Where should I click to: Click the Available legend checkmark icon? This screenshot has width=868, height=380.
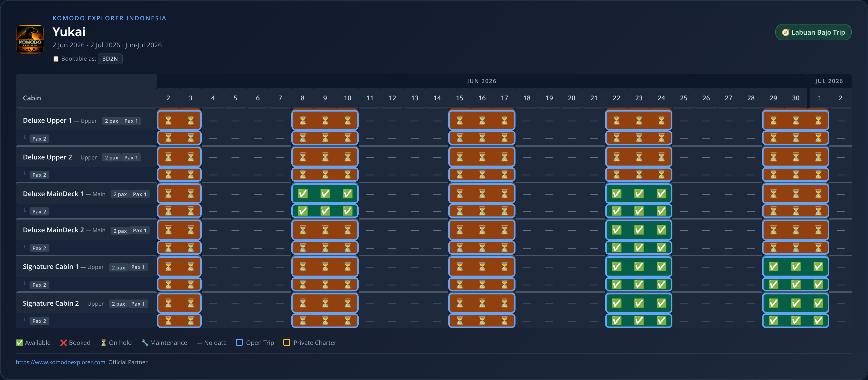click(x=20, y=343)
